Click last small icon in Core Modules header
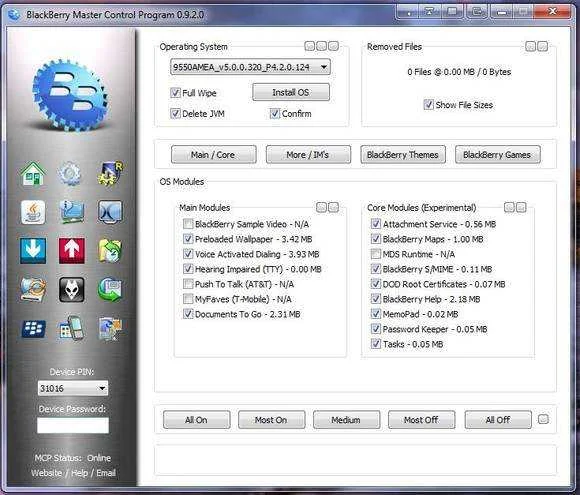Screen dimensions: 580x495 [521, 207]
